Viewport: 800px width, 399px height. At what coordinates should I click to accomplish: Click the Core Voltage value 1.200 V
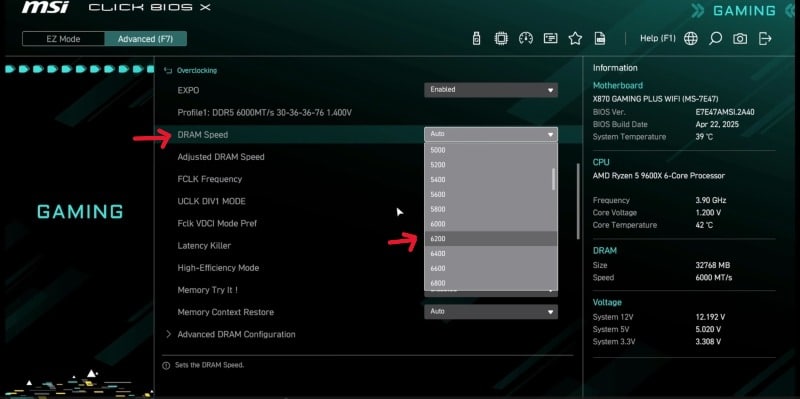708,213
